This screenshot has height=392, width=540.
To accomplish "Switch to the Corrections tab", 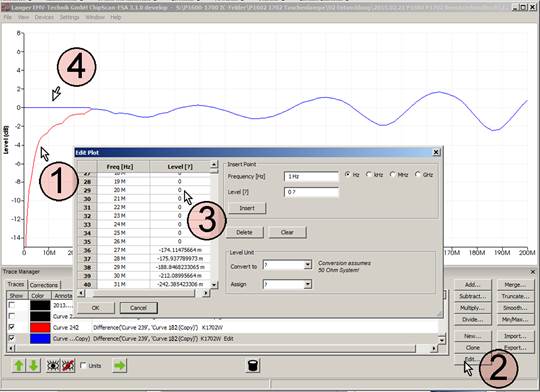I will 44,285.
